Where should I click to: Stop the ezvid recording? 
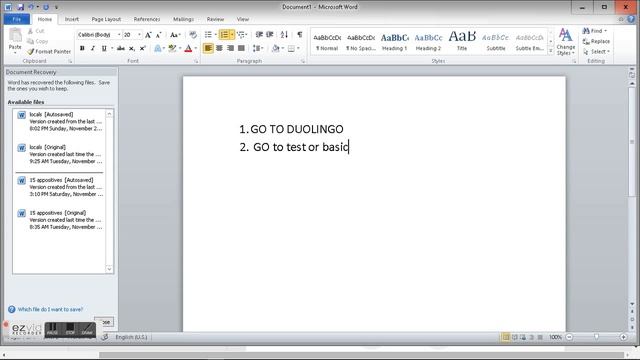coord(70,329)
